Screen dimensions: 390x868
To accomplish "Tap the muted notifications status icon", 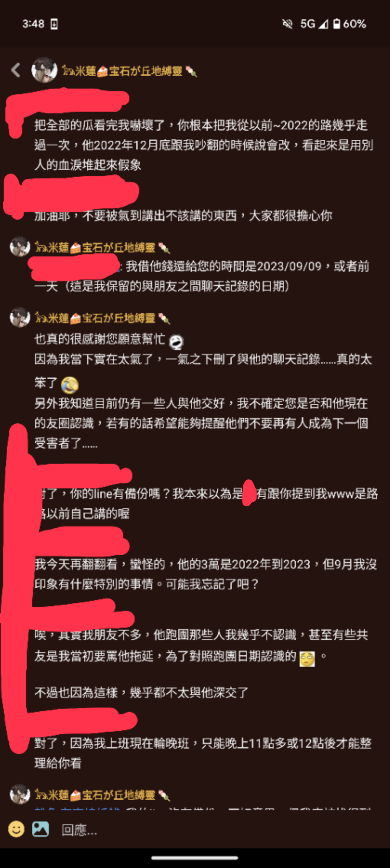I will click(x=287, y=24).
